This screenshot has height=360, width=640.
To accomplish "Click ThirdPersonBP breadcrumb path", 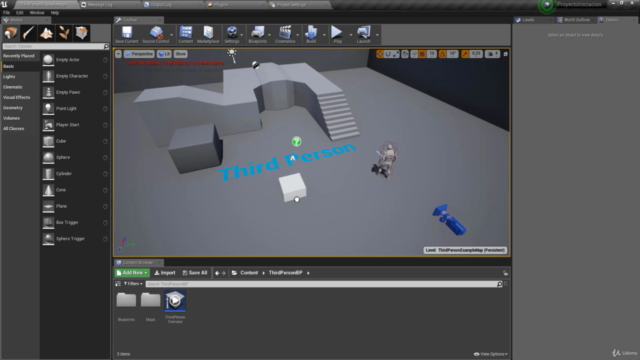I will coord(285,273).
